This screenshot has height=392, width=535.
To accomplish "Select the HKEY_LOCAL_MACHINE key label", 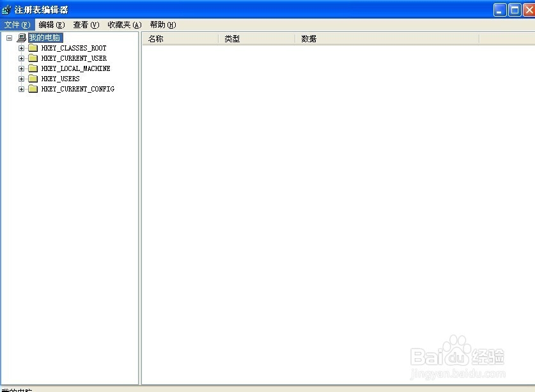I will pyautogui.click(x=76, y=68).
